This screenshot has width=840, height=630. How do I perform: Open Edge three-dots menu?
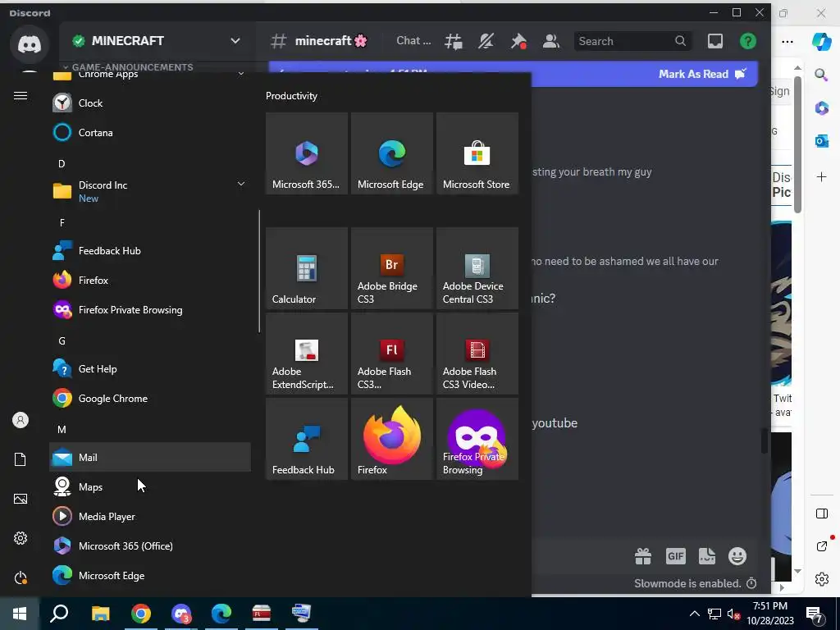click(x=787, y=41)
